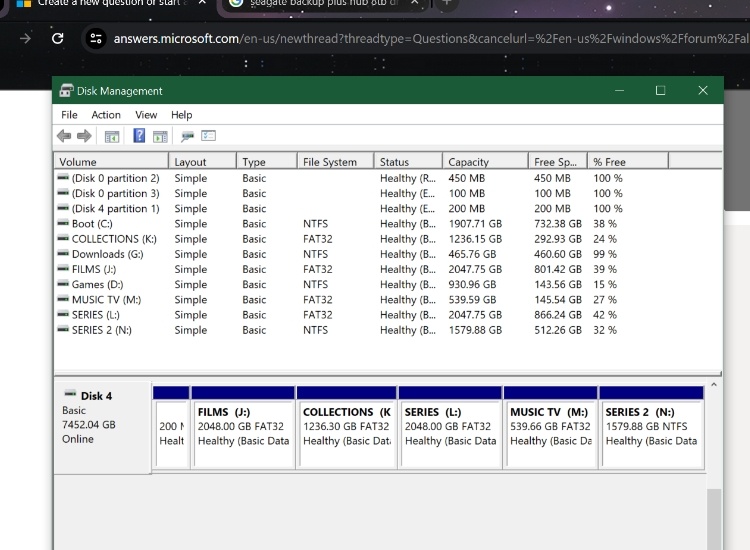Reload the page with the browser refresh icon
This screenshot has height=550, width=750.
(x=57, y=38)
